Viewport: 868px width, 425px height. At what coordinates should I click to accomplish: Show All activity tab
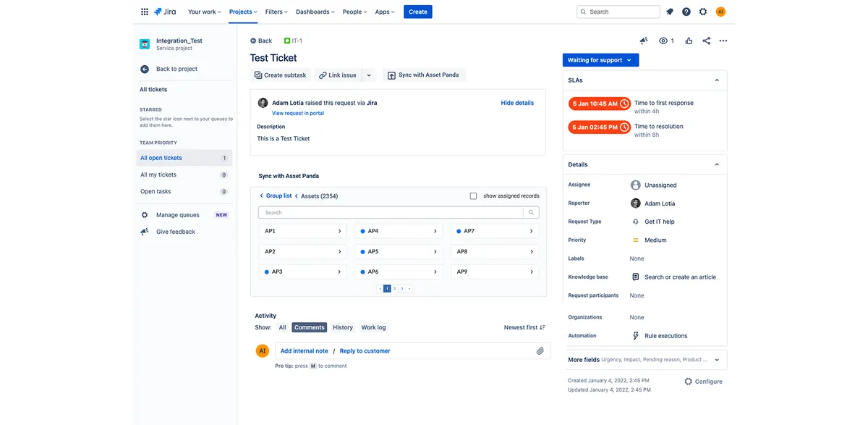(283, 327)
